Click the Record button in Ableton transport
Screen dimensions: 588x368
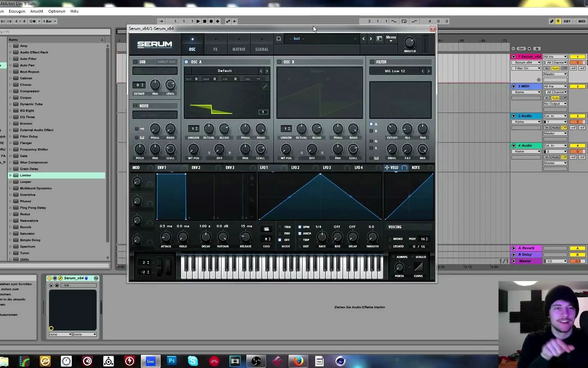(211, 21)
